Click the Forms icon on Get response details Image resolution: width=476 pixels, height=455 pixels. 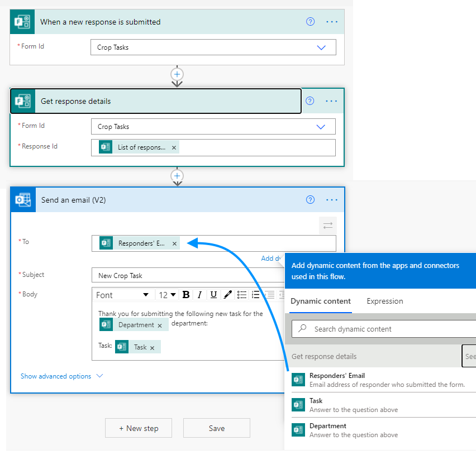pyautogui.click(x=23, y=101)
